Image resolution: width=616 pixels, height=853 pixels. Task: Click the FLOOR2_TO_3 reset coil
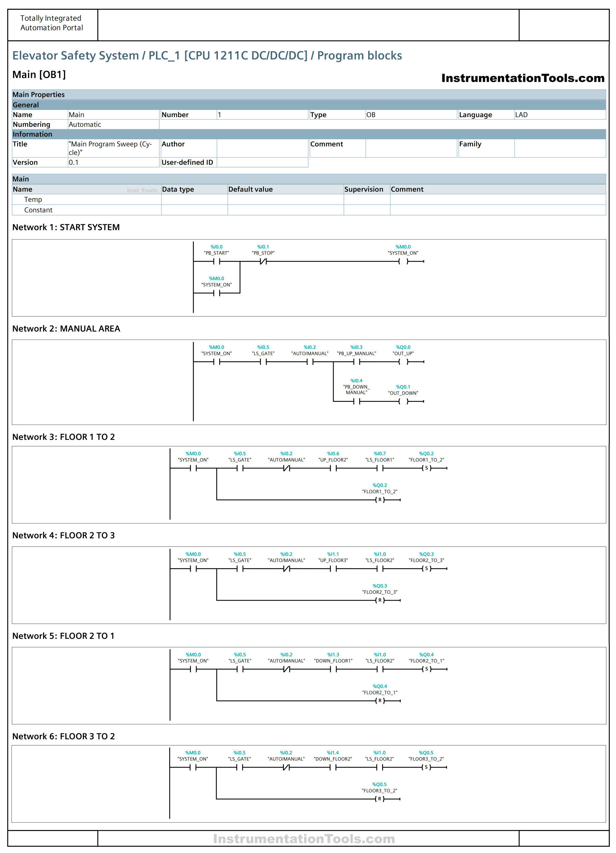379,600
